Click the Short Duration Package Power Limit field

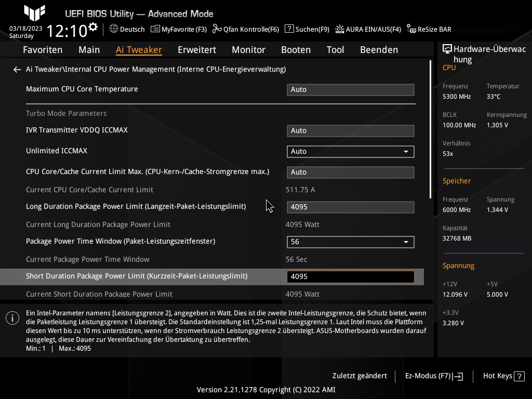[x=351, y=277]
